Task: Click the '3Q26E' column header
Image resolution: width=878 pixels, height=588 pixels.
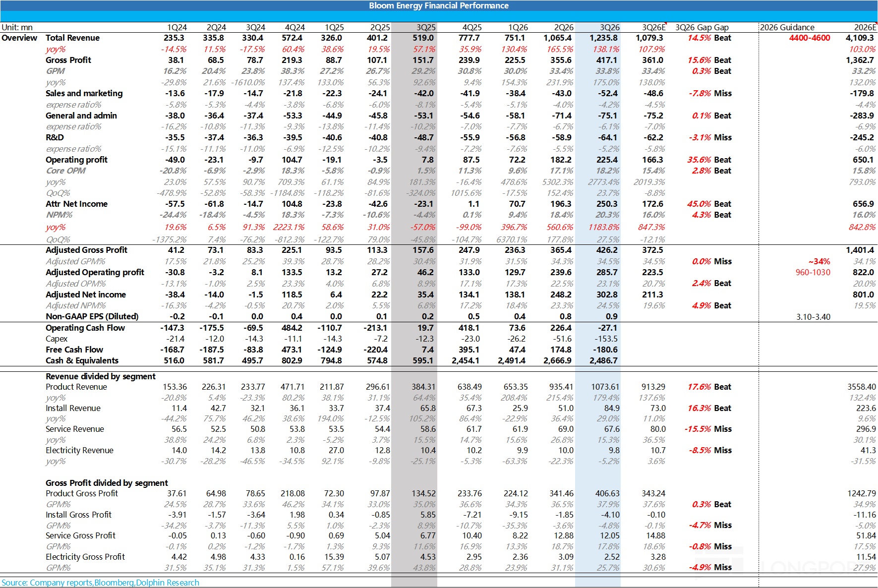Action: [654, 27]
